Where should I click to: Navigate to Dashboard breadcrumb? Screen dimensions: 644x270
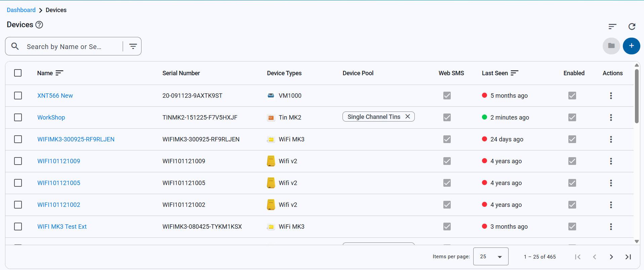point(21,10)
